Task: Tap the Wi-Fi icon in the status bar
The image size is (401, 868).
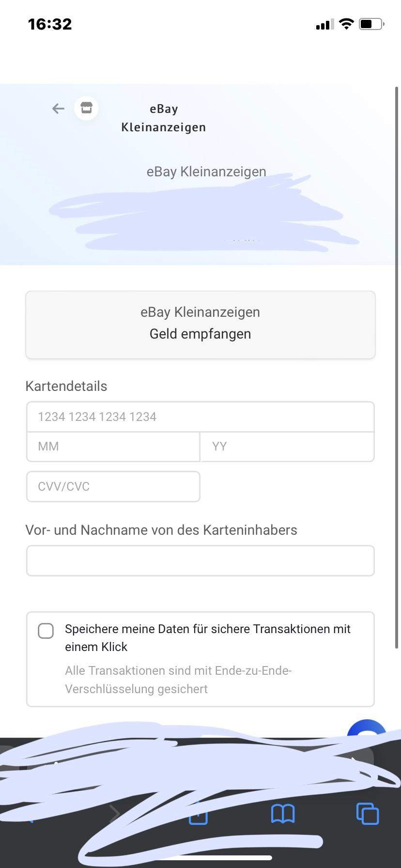Action: click(346, 24)
